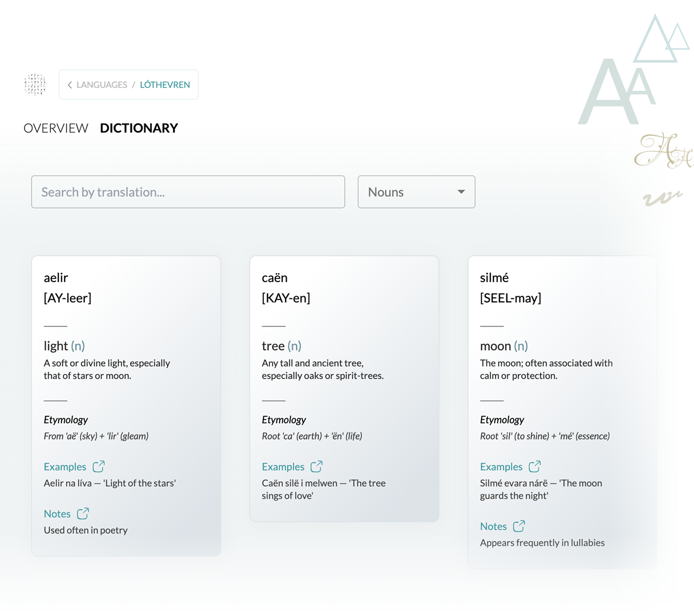Click the dropdown arrow on the Nouns filter
The width and height of the screenshot is (694, 616).
(x=461, y=192)
